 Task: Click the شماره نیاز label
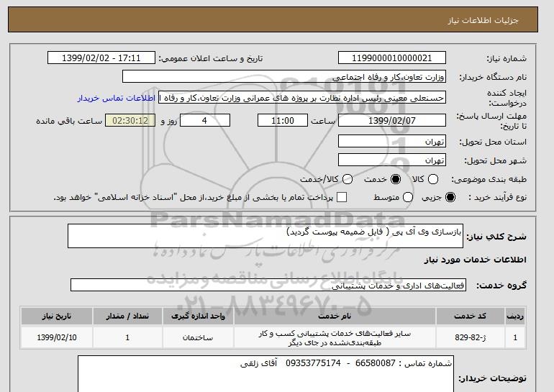tap(507, 58)
